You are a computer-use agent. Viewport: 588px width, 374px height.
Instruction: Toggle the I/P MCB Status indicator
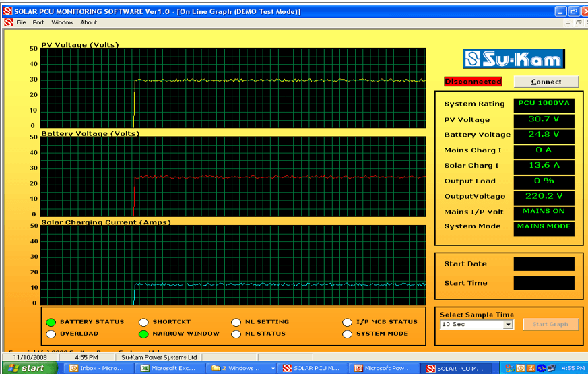[347, 322]
